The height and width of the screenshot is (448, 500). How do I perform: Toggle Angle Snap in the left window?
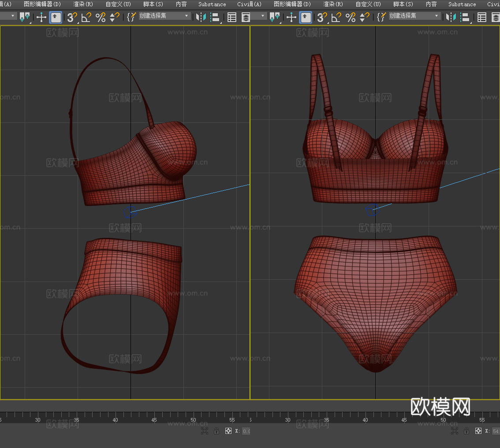click(86, 17)
